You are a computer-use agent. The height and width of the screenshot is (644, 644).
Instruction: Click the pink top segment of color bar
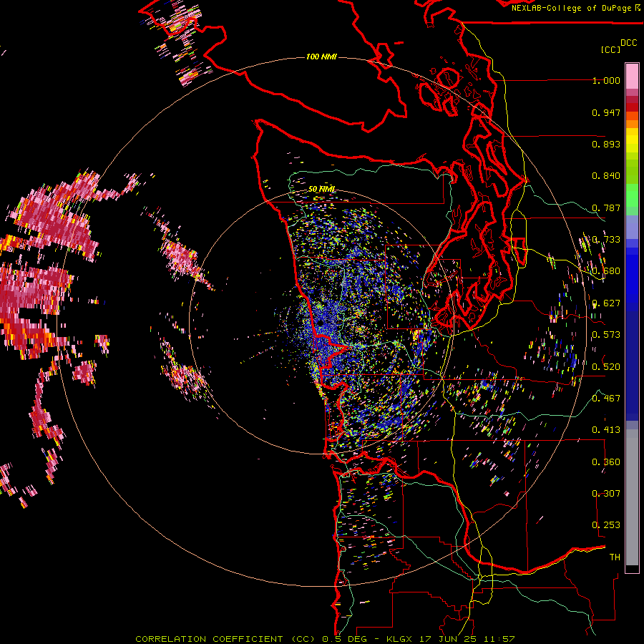pyautogui.click(x=632, y=76)
